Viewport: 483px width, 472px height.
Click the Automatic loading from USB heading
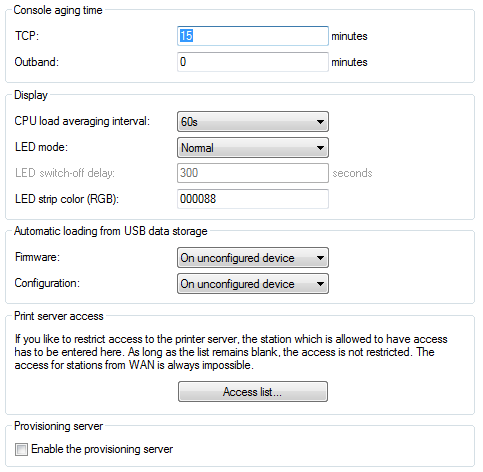111,231
